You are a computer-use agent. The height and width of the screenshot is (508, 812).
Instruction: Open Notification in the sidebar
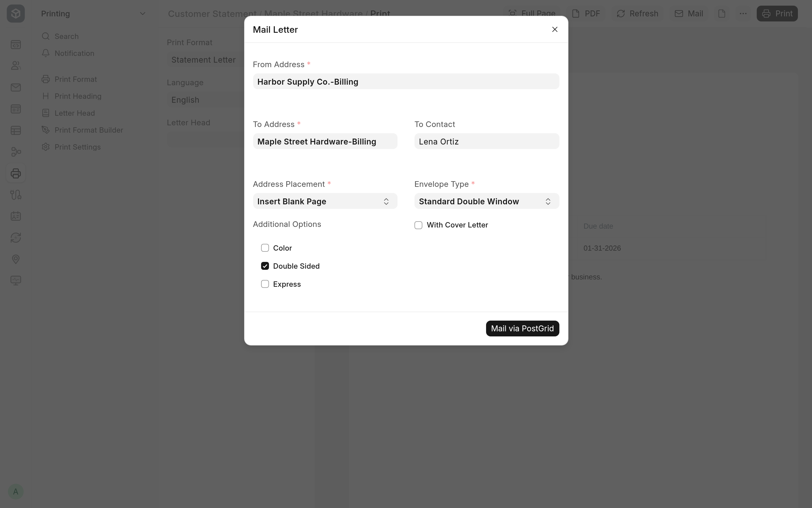[68, 53]
